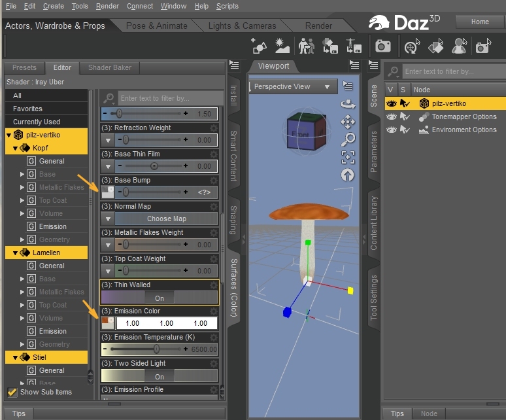This screenshot has height=420, width=506.
Task: Click the surface properties filter text field
Action: point(171,98)
